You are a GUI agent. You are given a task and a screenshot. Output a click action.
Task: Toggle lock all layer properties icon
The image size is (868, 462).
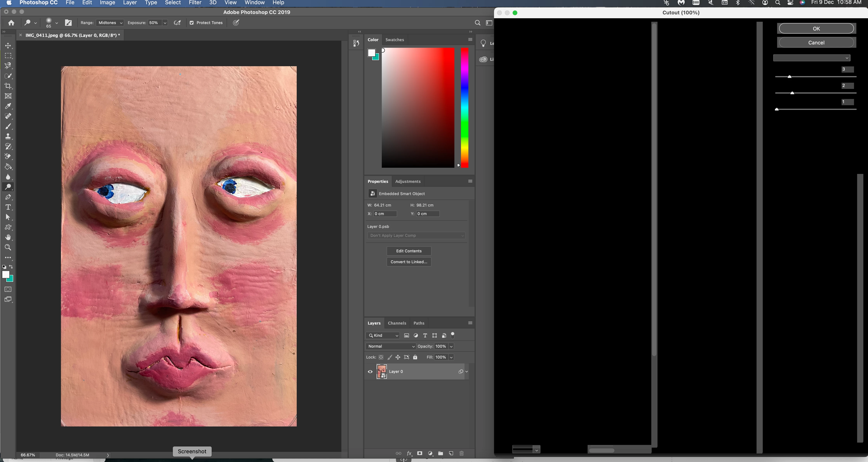tap(415, 357)
